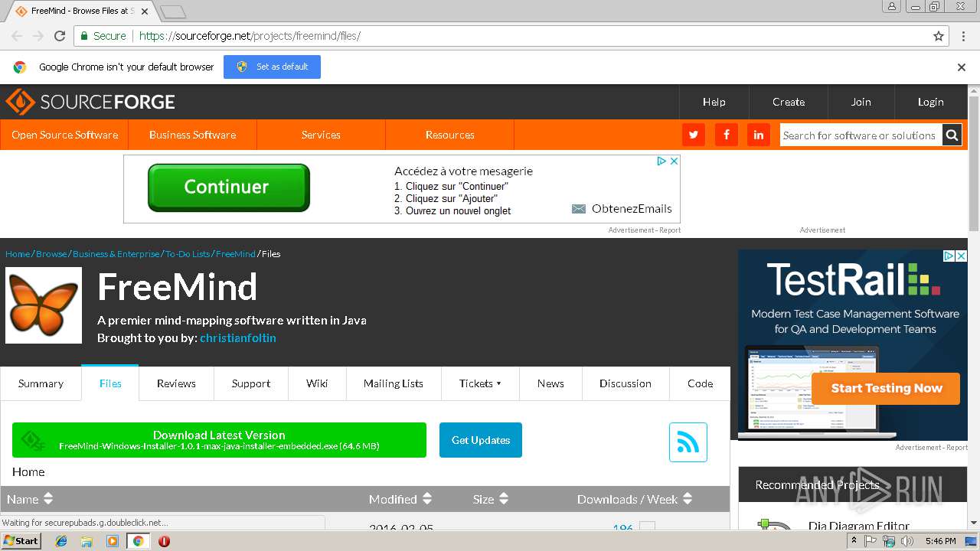Click the FreeMind breadcrumb link
The height and width of the screenshot is (551, 980).
[x=236, y=254]
